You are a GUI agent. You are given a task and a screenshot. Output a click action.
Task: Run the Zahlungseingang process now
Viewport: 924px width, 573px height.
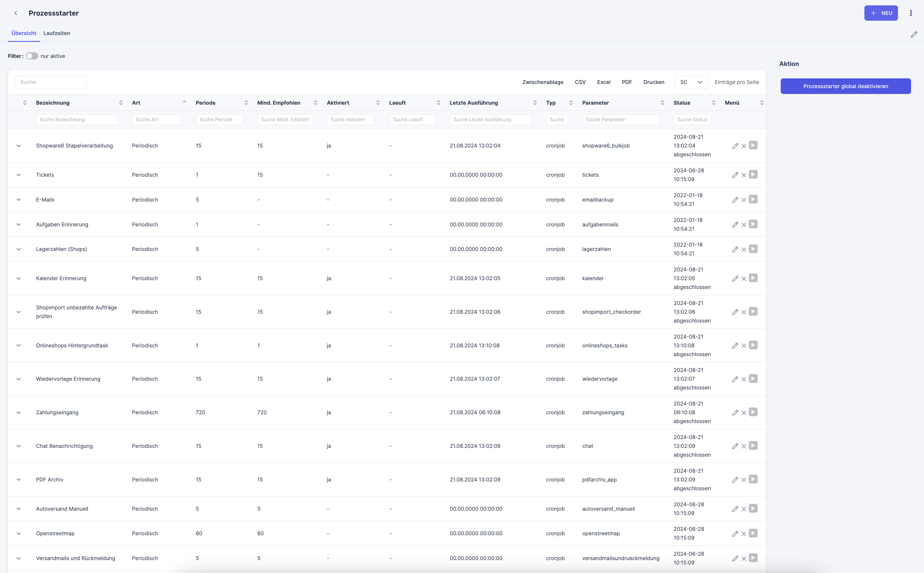[753, 412]
